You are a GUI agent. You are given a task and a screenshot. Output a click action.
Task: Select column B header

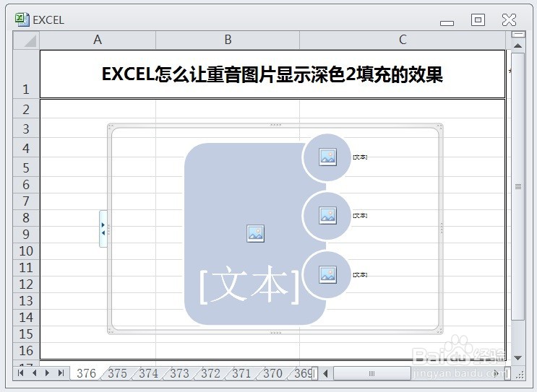coord(228,40)
